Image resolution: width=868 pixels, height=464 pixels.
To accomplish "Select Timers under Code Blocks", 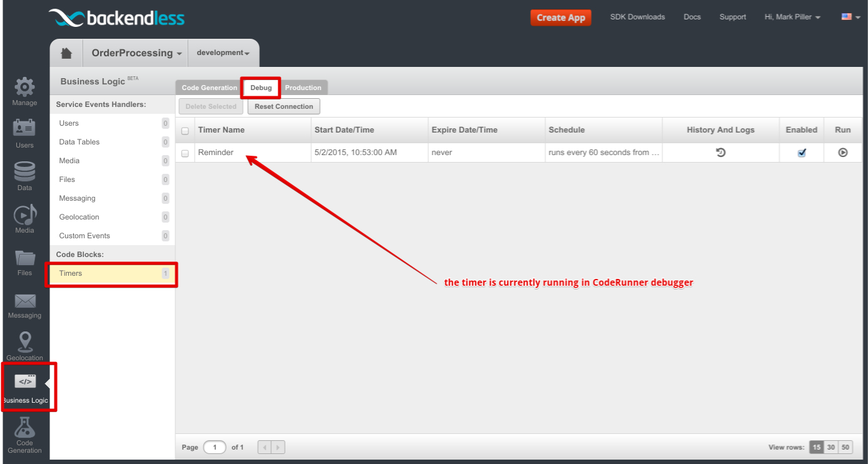I will [x=113, y=273].
